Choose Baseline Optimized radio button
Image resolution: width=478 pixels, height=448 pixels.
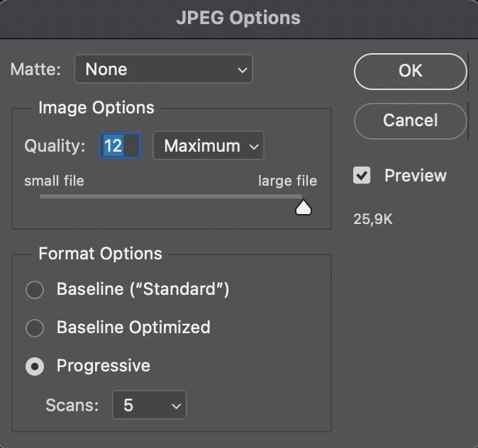click(x=35, y=328)
